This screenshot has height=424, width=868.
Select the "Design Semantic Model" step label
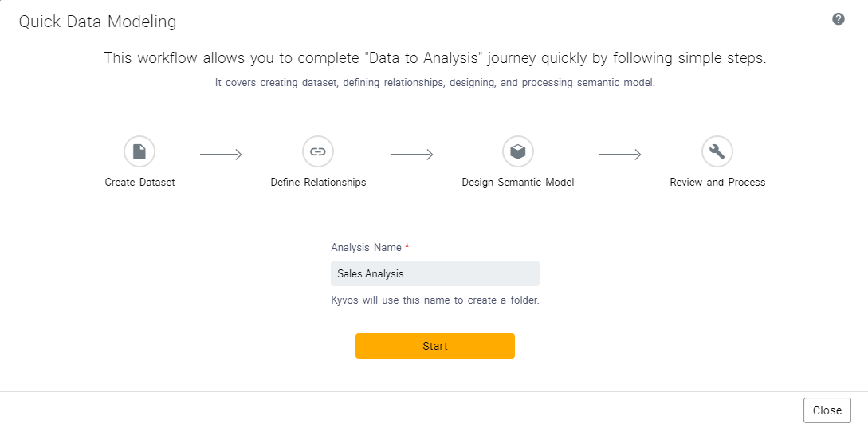click(518, 183)
